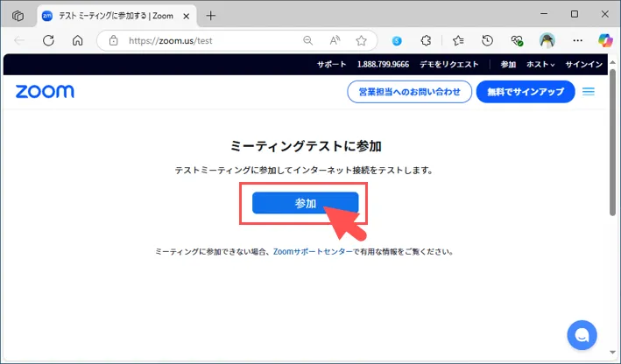Open the page zoom magnifier icon
Screen dimensions: 621x364
307,40
